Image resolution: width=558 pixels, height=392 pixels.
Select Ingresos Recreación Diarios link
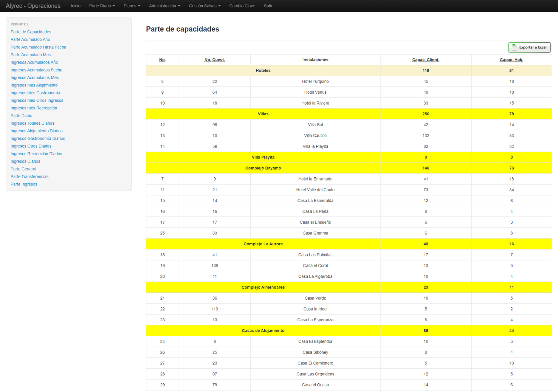pyautogui.click(x=36, y=154)
